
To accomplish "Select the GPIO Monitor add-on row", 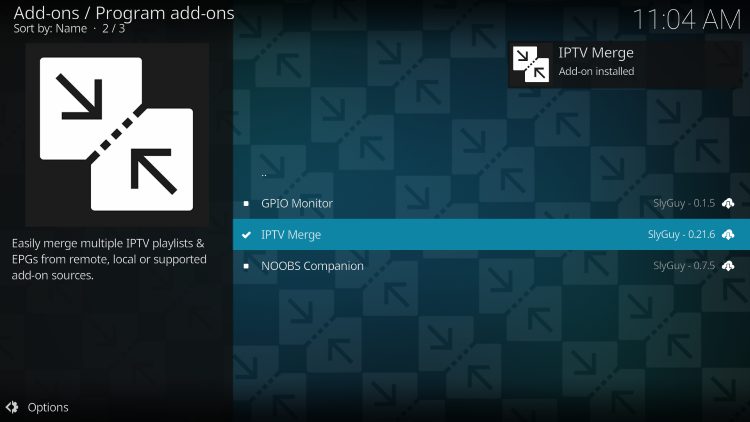I will coord(491,203).
